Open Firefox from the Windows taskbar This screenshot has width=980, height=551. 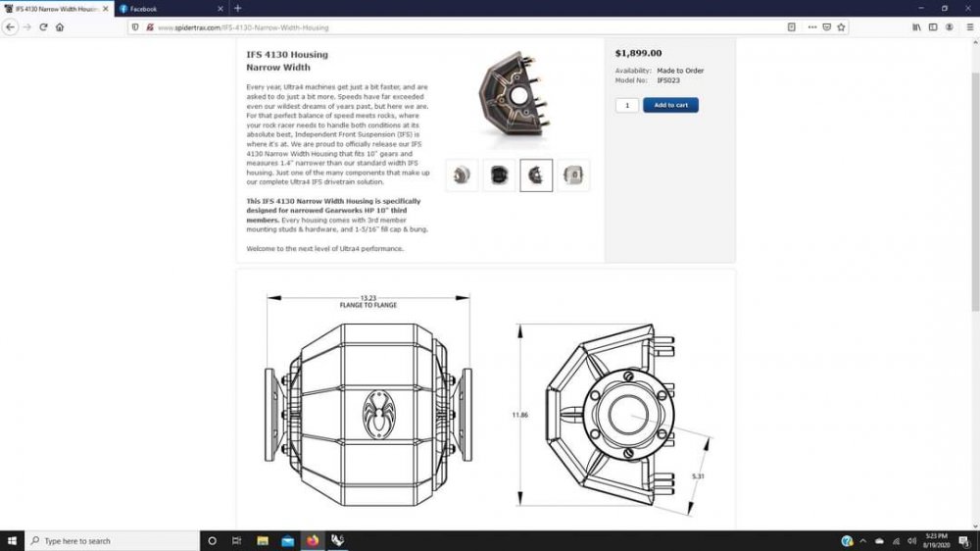[x=313, y=540]
